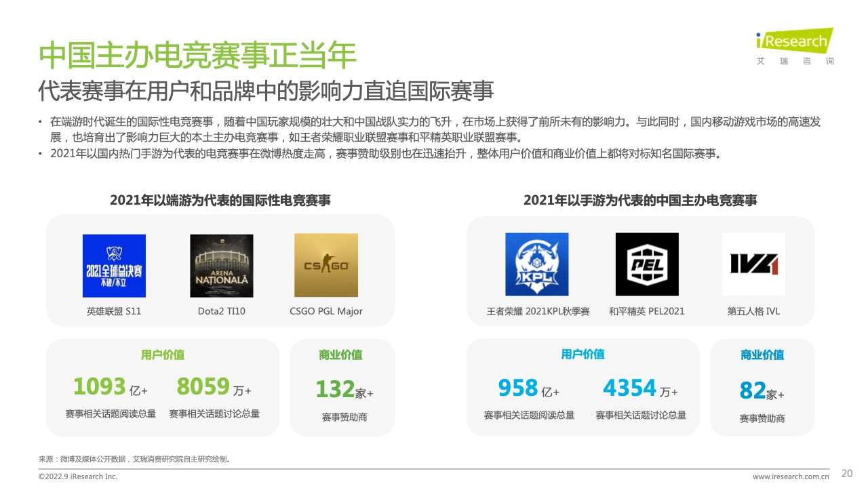Click the green 8059 万+ figure
The width and height of the screenshot is (868, 488).
pyautogui.click(x=214, y=387)
